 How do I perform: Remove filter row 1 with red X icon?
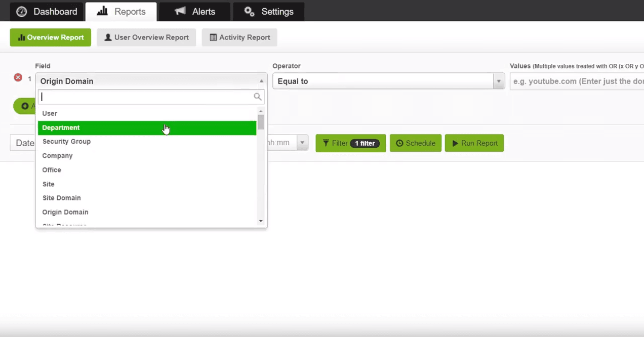pos(18,77)
